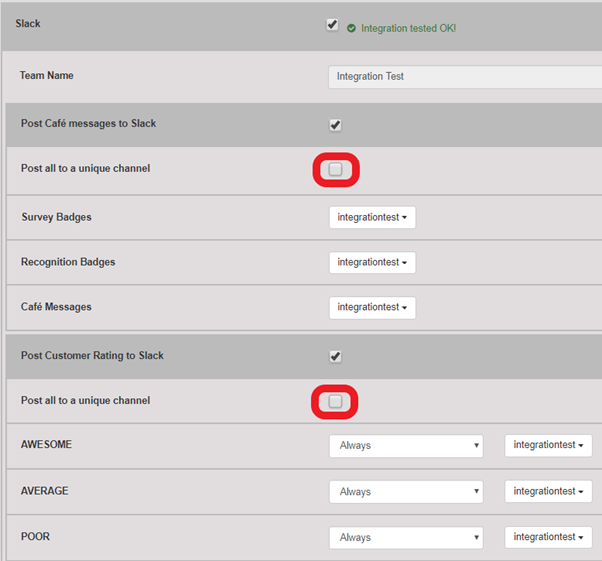Open AWESOME integrationtest channel dropdown
602x561 pixels.
[548, 445]
